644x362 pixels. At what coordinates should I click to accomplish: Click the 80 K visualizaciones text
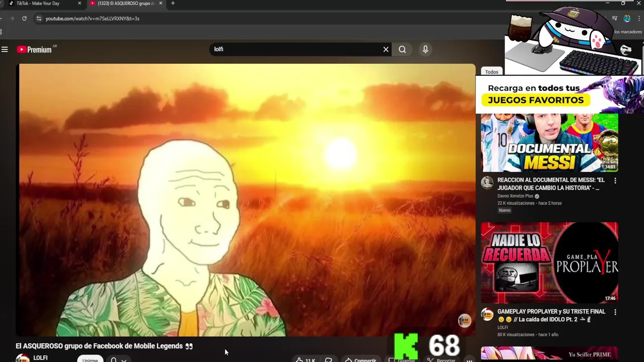pyautogui.click(x=516, y=334)
